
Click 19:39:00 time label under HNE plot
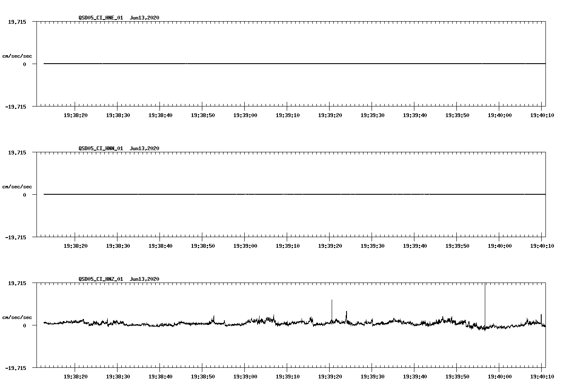coord(245,115)
